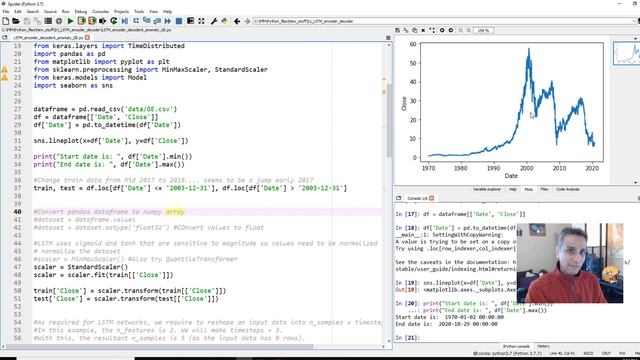This screenshot has height=360, width=640.
Task: Save all files icon
Action: click(x=38, y=21)
